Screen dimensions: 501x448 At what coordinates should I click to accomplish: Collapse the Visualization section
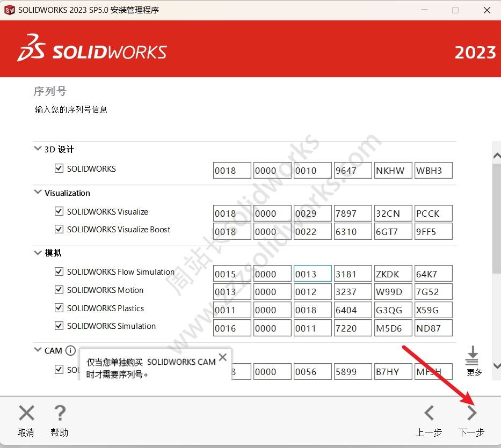38,192
